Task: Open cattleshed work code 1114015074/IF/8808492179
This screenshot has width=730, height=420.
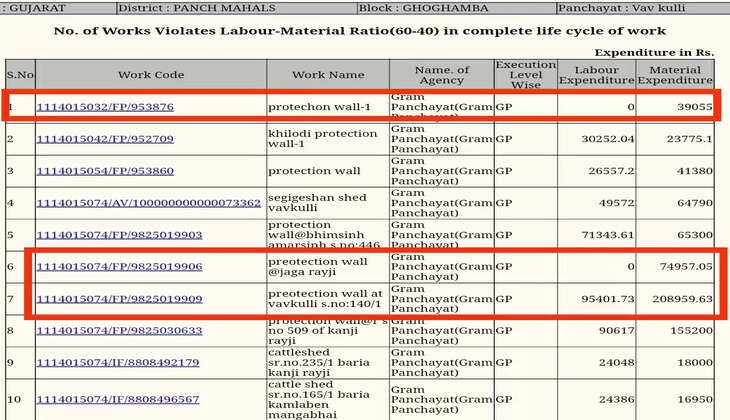Action: pos(118,363)
